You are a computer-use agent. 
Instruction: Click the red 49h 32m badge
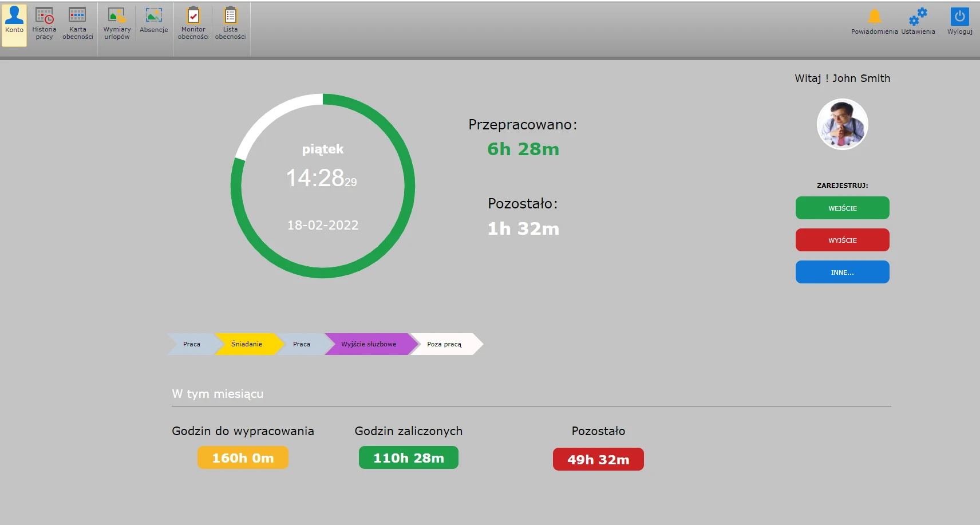(598, 460)
